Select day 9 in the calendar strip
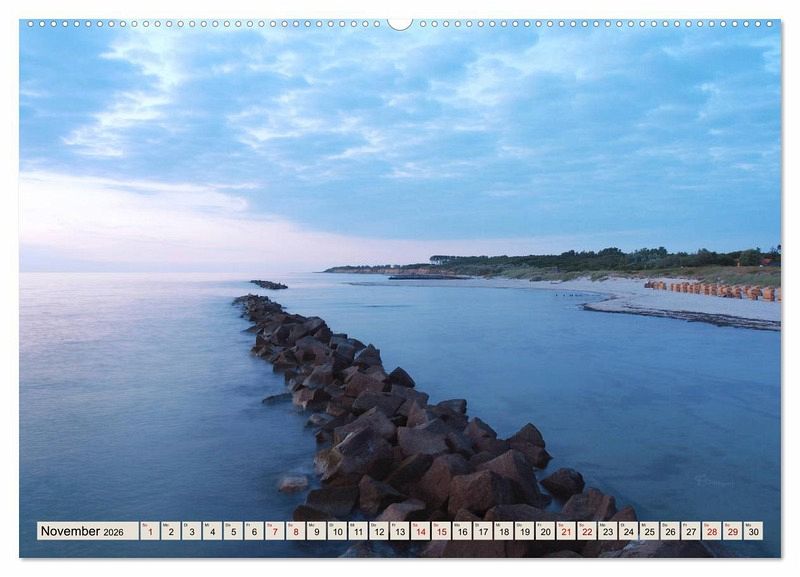The height and width of the screenshot is (577, 800). [x=316, y=531]
